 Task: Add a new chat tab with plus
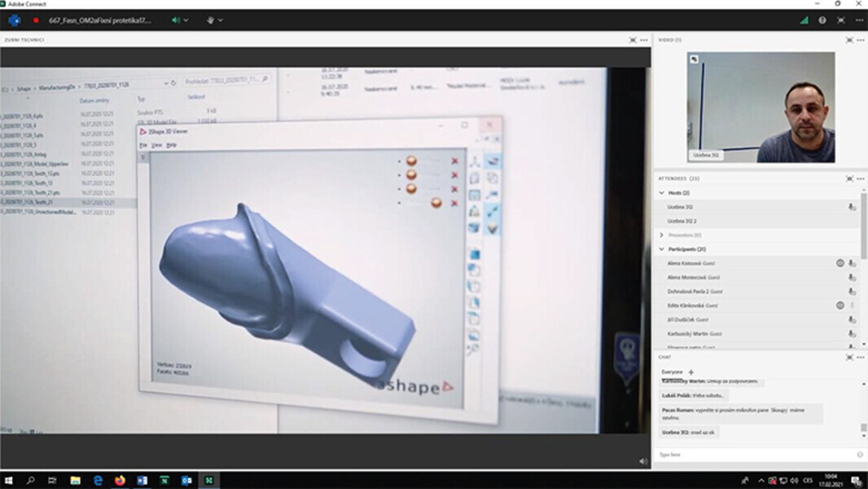point(691,372)
